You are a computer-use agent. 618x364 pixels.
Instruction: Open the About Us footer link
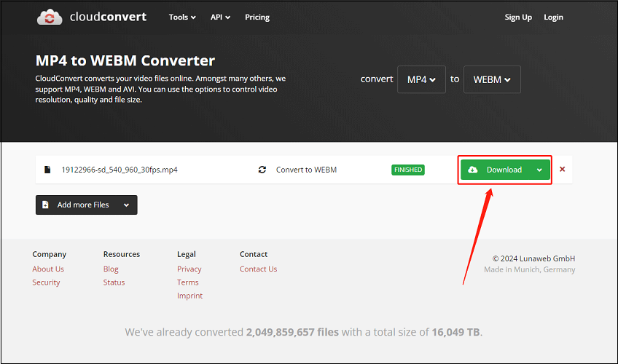(48, 269)
